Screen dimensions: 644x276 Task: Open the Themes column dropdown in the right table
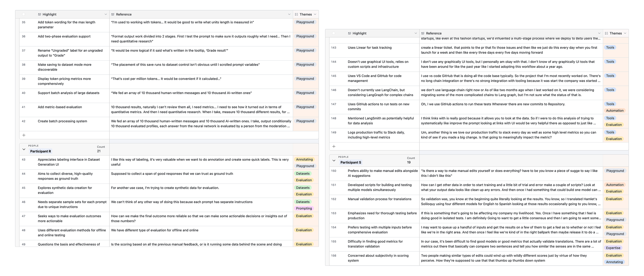[x=625, y=33]
